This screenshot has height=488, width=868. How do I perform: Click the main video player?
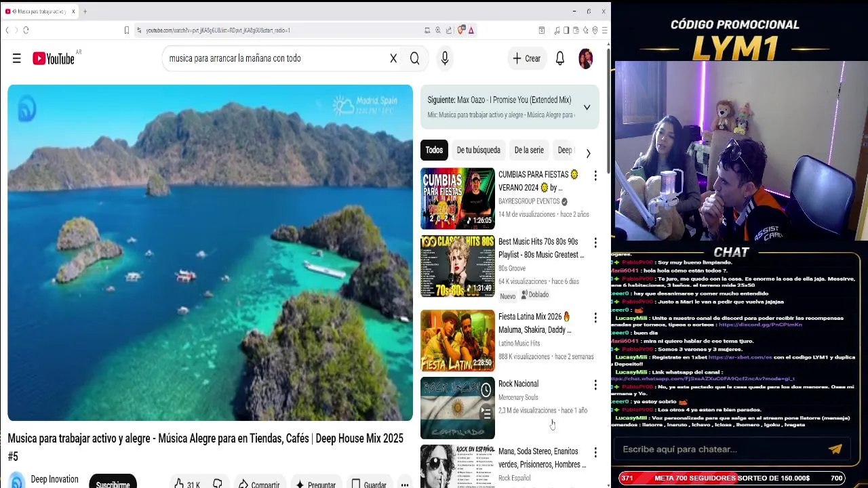(210, 253)
